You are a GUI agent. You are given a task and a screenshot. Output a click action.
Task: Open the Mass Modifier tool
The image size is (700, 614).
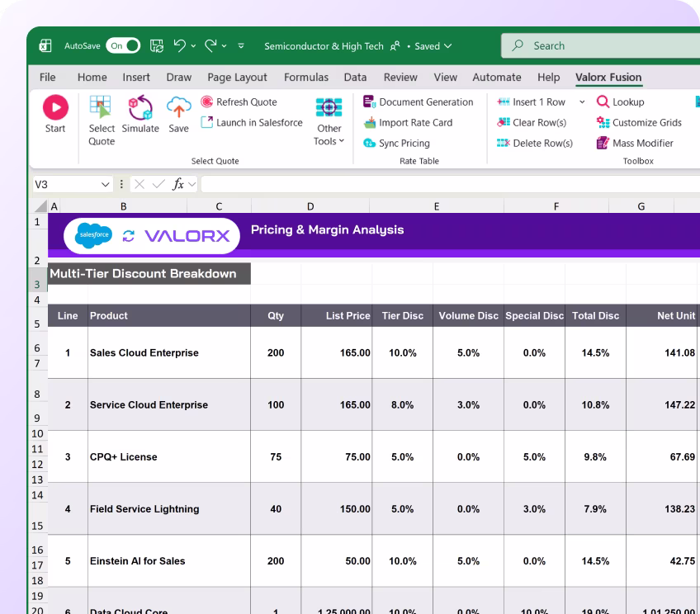tap(635, 143)
